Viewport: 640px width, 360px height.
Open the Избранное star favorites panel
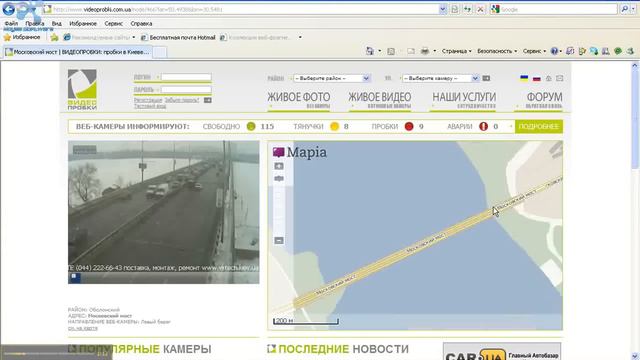[x=22, y=37]
